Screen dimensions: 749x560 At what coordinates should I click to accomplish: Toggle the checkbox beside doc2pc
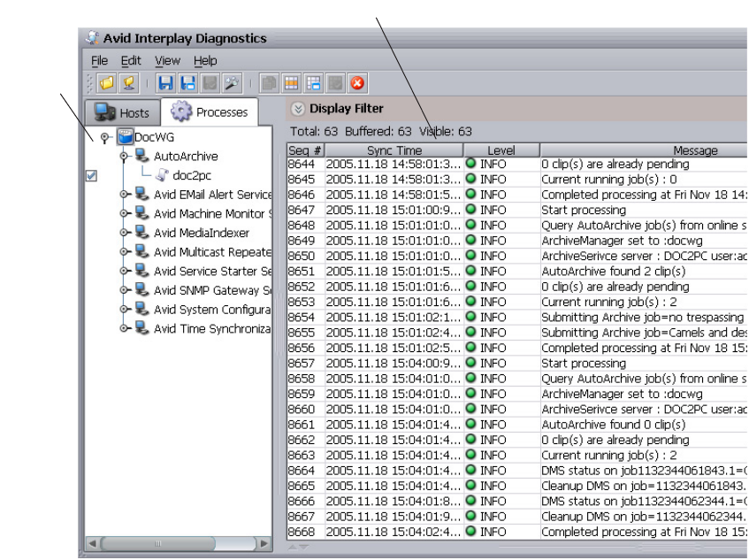[x=91, y=175]
